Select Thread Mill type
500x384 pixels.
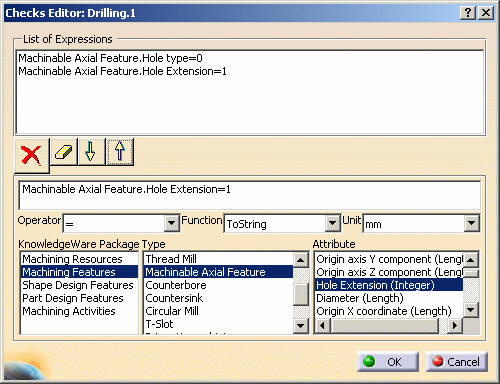point(219,259)
